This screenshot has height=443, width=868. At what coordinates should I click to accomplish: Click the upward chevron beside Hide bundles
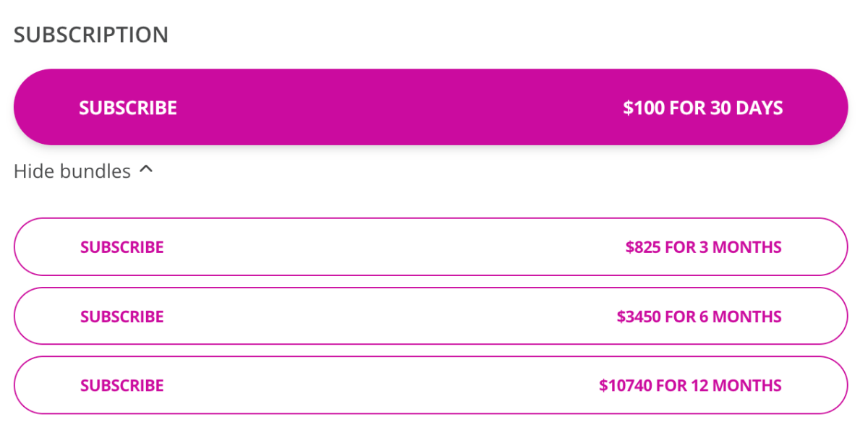(146, 170)
